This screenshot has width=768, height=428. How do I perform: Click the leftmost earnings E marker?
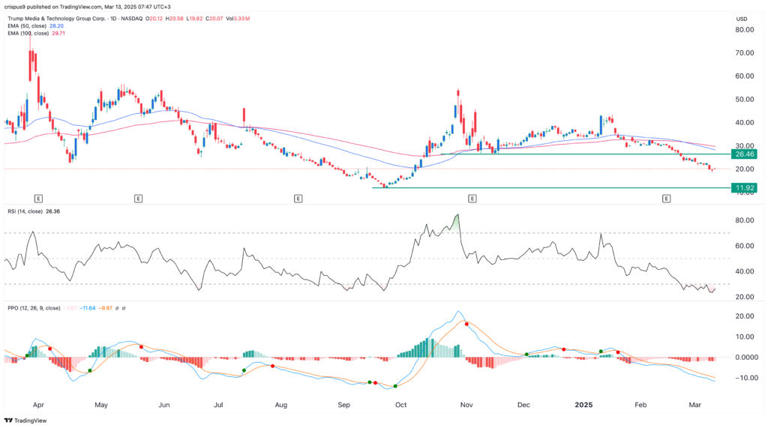pyautogui.click(x=38, y=199)
